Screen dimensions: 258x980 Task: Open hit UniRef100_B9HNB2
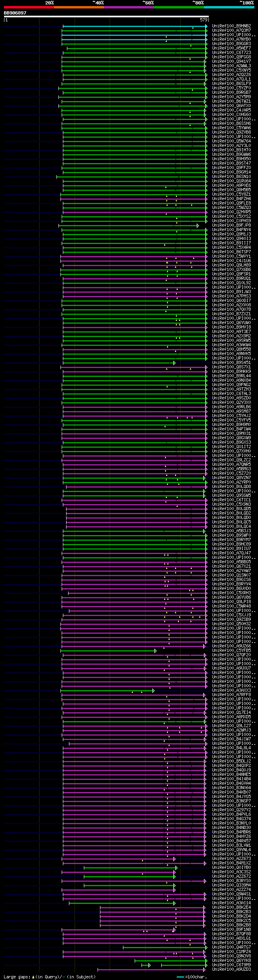coord(231,26)
